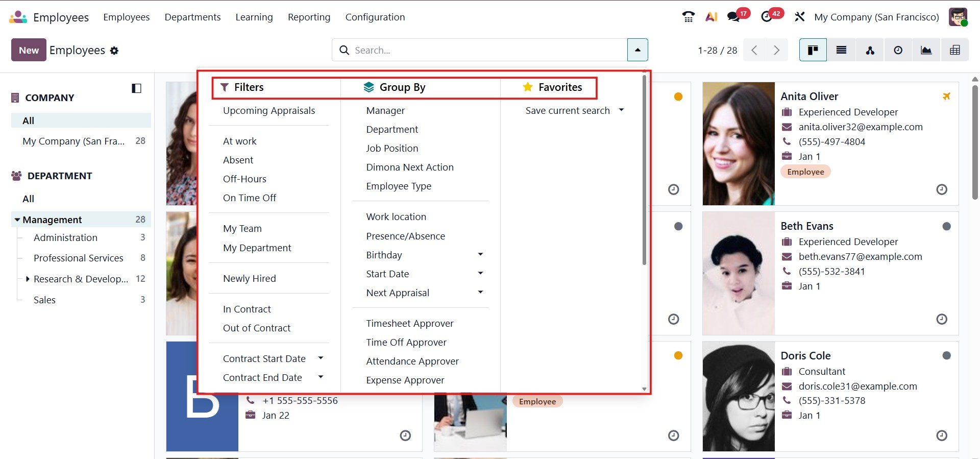The image size is (980, 459).
Task: Open the debug tools wrench icon
Action: 799,17
